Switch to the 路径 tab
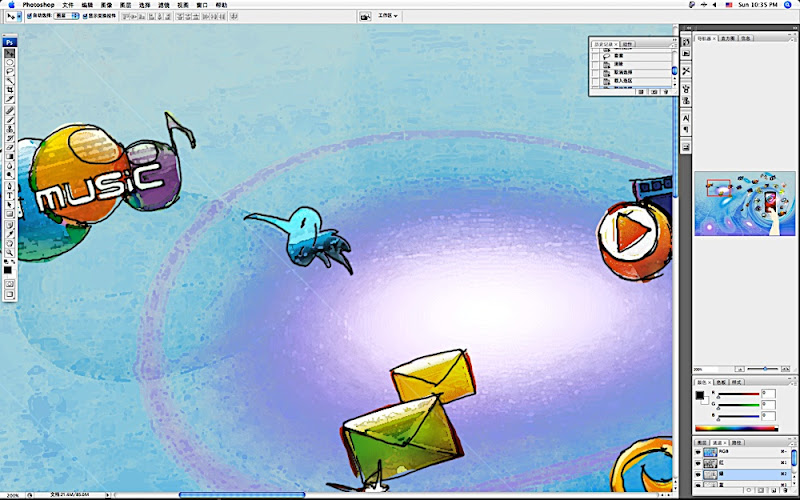The width and height of the screenshot is (800, 500). pos(737,443)
